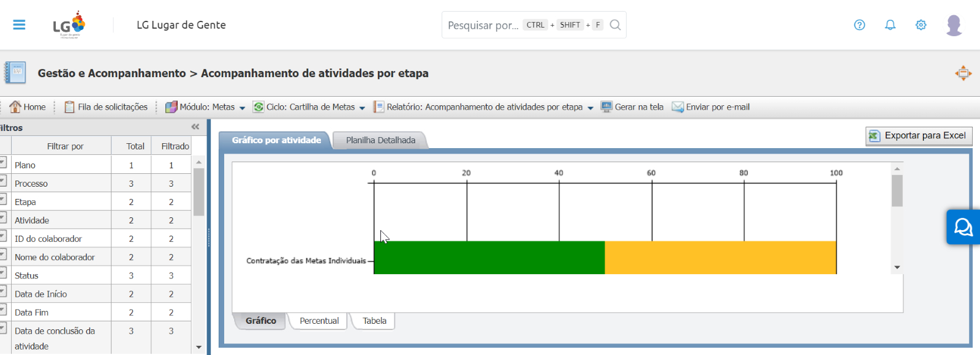
Task: Open the Relatório: Acompanhamento de atividades dropdown
Action: [x=483, y=106]
